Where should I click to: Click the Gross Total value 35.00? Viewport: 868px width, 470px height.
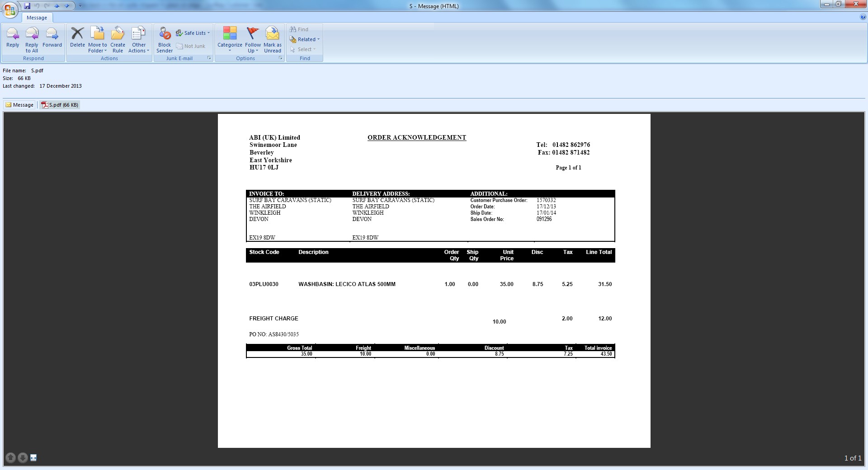tap(307, 354)
